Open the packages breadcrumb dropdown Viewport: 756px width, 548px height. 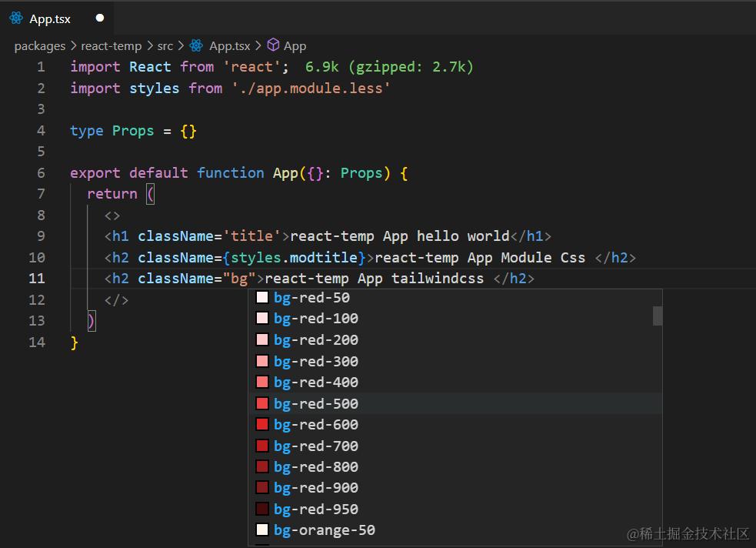pyautogui.click(x=39, y=45)
